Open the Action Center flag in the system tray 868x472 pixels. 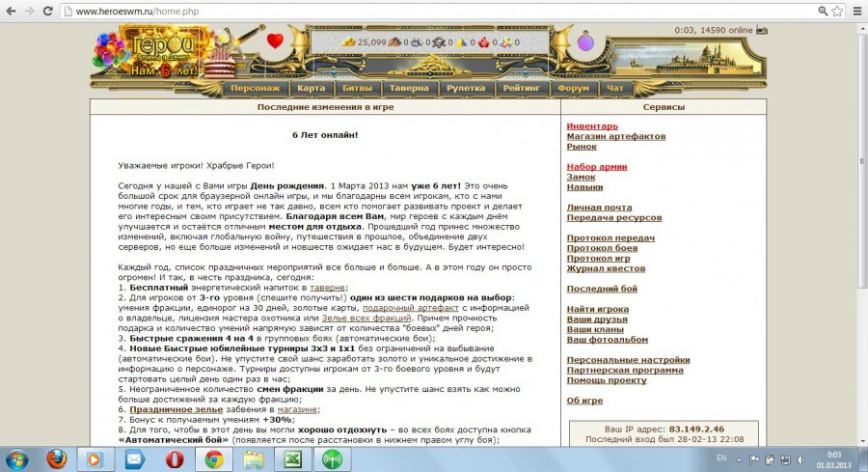point(754,459)
